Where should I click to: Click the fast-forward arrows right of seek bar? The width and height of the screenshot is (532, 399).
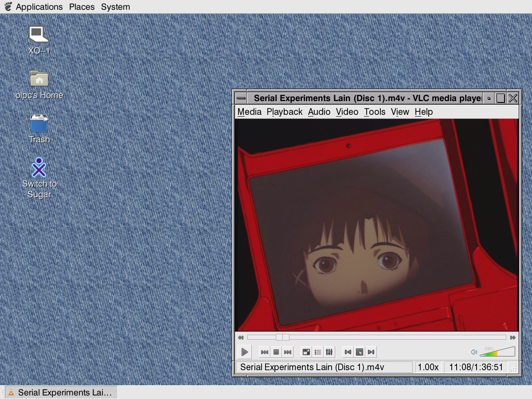tap(512, 337)
